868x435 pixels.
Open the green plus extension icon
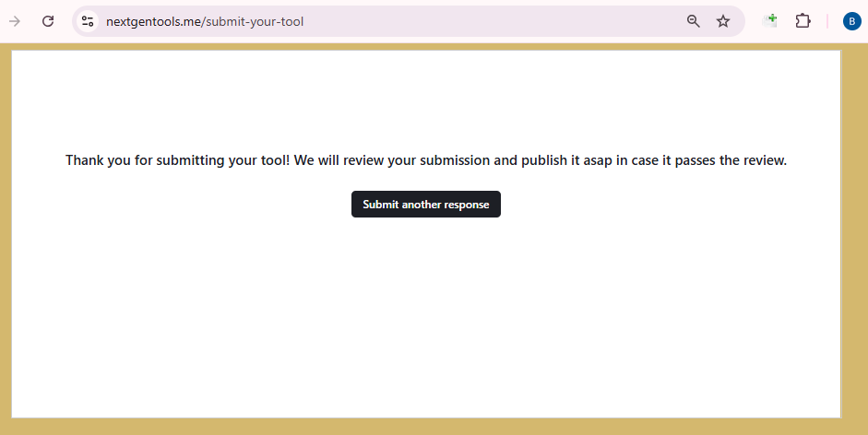(x=769, y=20)
